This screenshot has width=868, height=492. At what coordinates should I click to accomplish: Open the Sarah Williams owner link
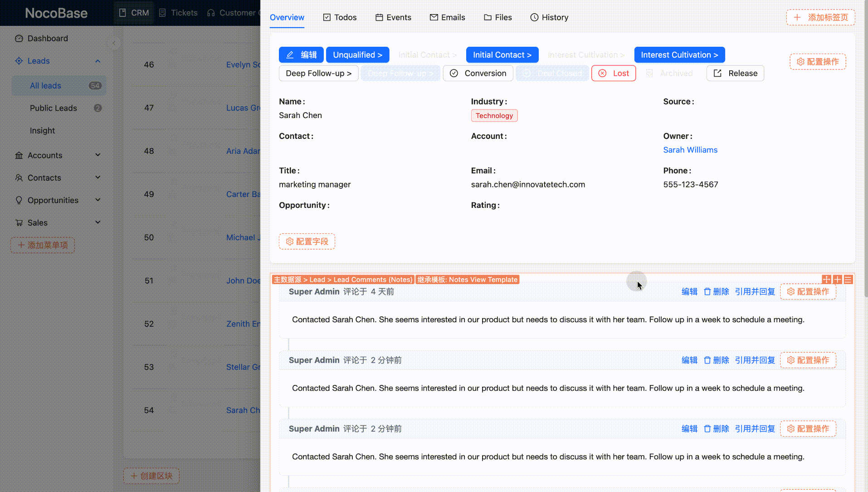(x=690, y=150)
